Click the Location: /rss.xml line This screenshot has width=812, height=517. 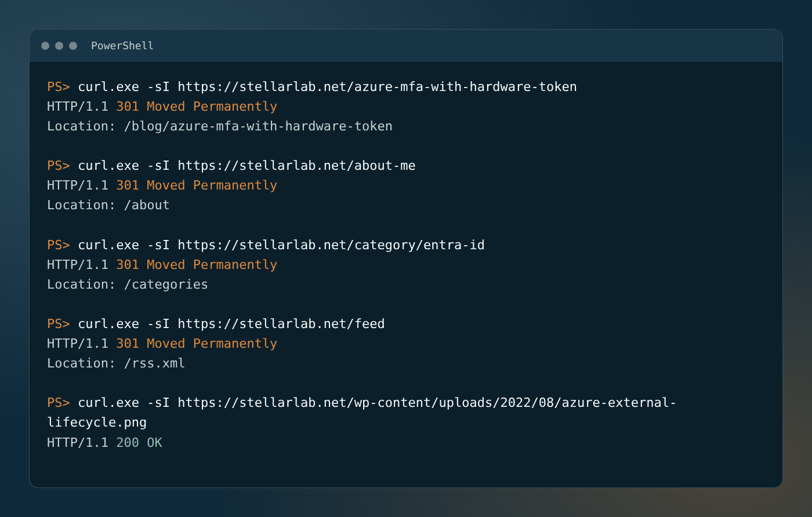116,363
